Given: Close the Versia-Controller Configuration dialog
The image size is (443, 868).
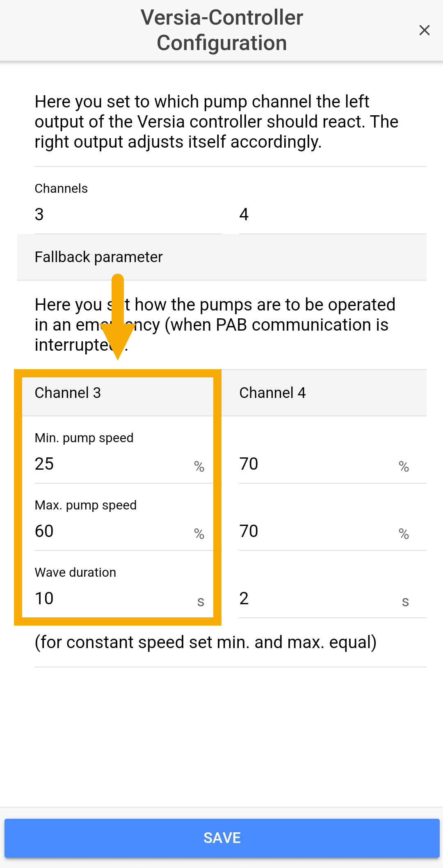Looking at the screenshot, I should click(x=424, y=30).
